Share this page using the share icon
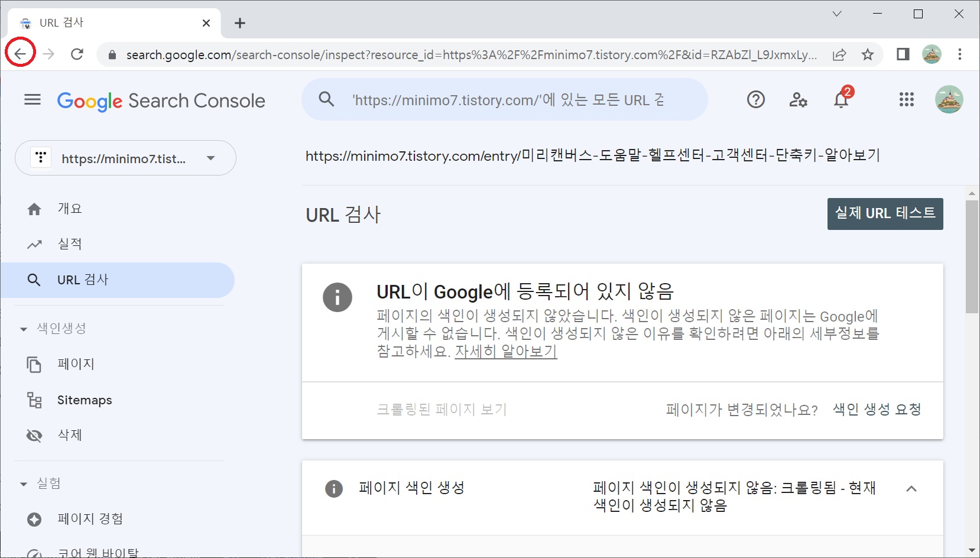This screenshot has height=558, width=980. point(839,55)
